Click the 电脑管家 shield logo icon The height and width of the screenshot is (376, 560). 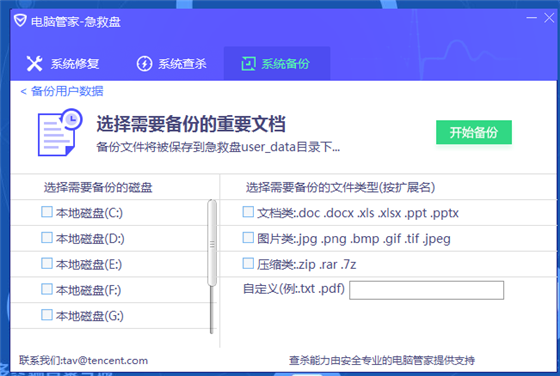[x=20, y=20]
